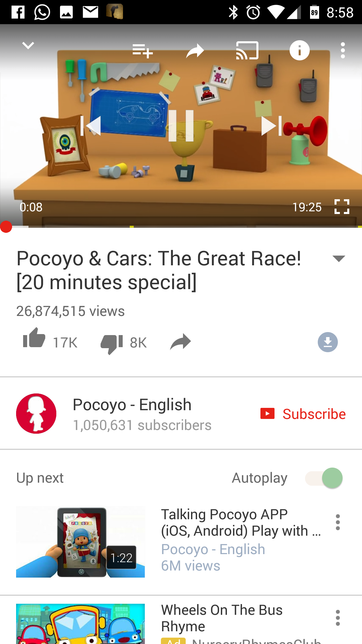This screenshot has height=644, width=362.
Task: Open options menu for Talking Pocoyo APP video
Action: (338, 522)
